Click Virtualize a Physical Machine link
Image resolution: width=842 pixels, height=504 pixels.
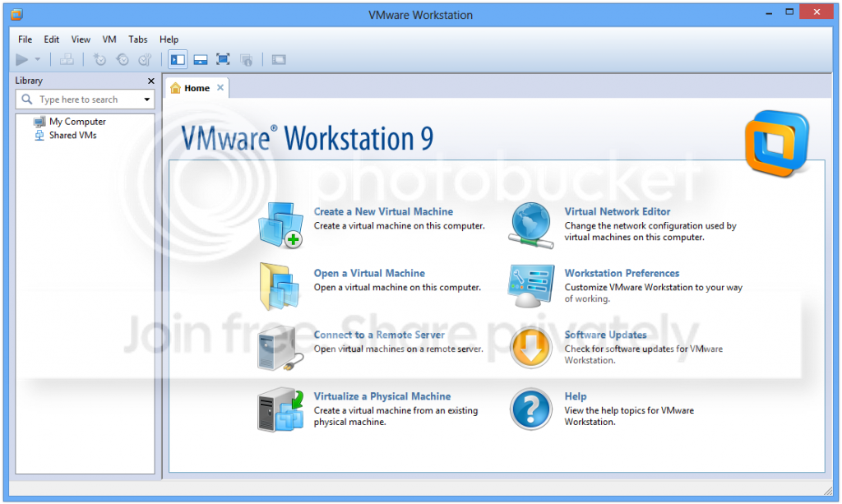(x=382, y=396)
